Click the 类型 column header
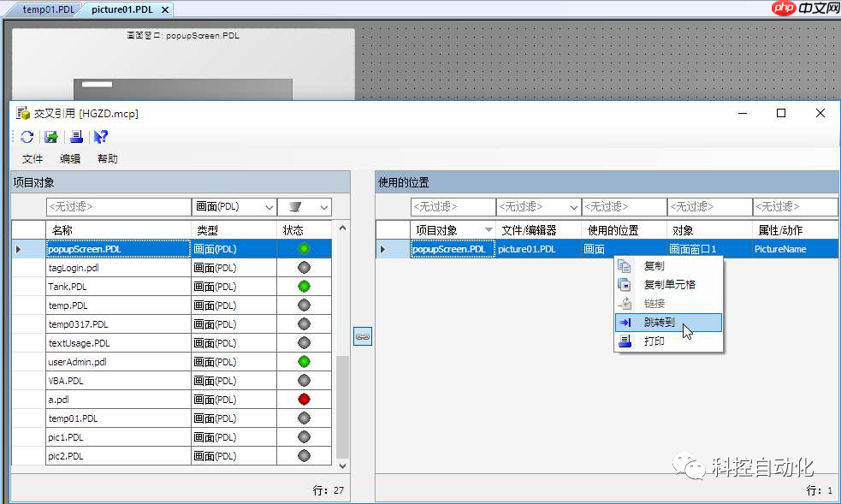The width and height of the screenshot is (841, 504). click(x=234, y=230)
